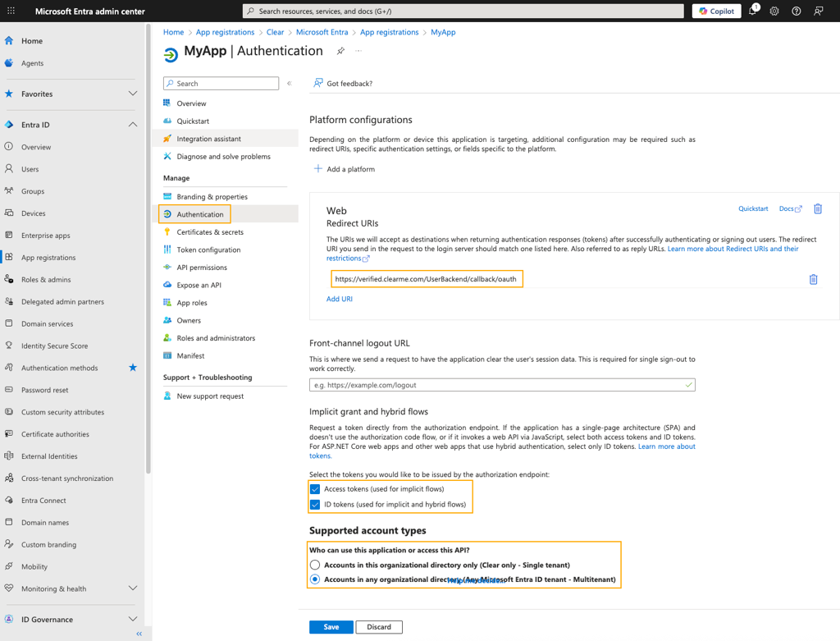This screenshot has height=641, width=840.
Task: Click the resource menu Search box
Action: coord(221,83)
